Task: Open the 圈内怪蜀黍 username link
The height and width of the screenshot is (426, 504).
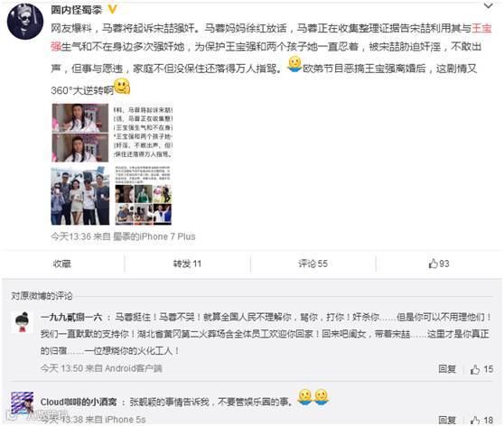Action: [x=76, y=10]
